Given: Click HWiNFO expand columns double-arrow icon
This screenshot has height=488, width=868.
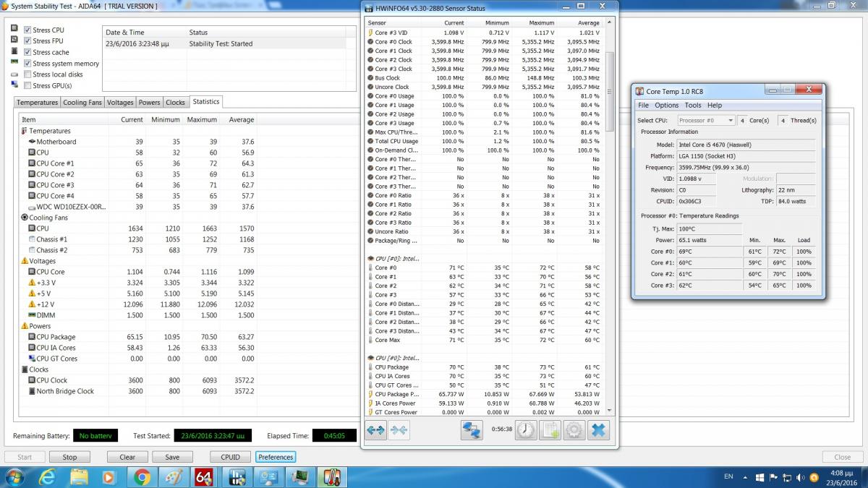Looking at the screenshot, I should point(376,429).
